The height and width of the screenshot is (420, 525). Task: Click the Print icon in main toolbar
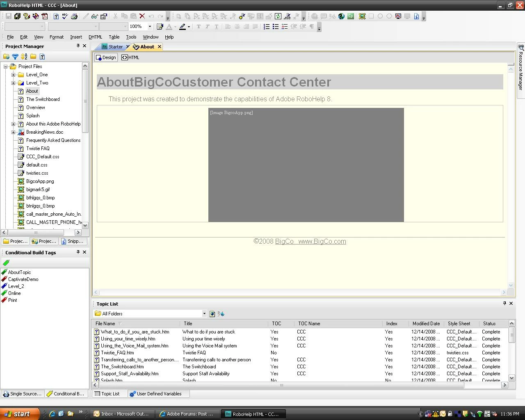tap(74, 16)
